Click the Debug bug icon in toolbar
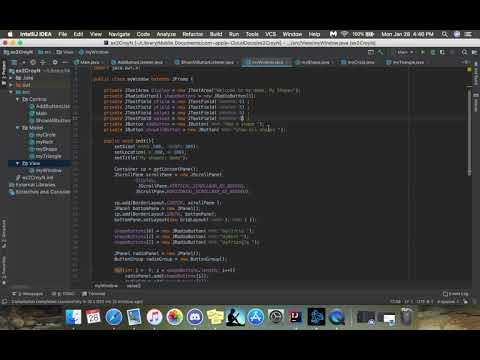Screen dimensions: 480x360 (x=433, y=52)
